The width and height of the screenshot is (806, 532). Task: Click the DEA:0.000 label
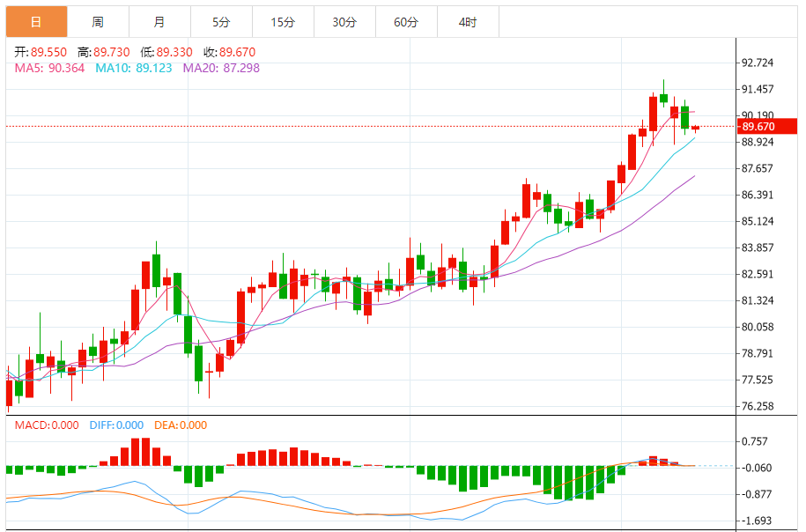coord(181,425)
